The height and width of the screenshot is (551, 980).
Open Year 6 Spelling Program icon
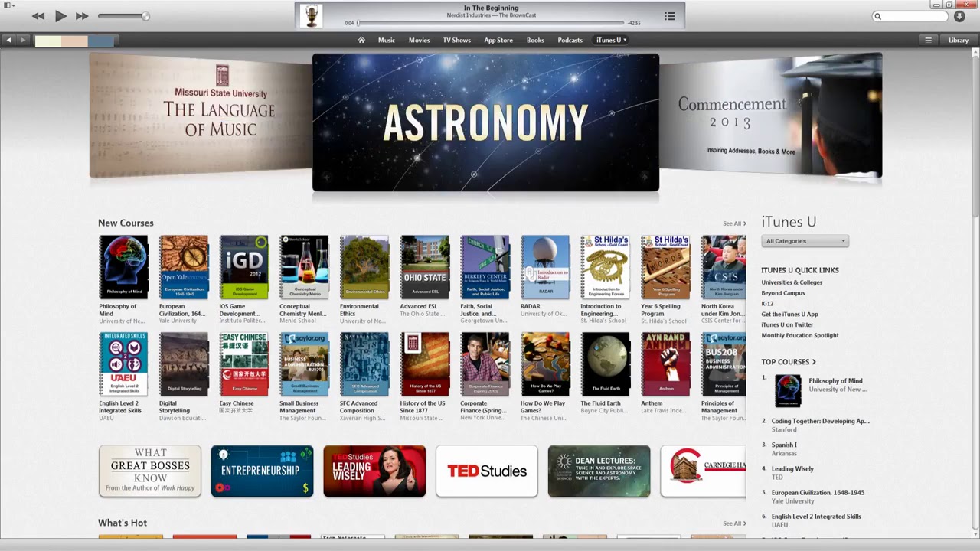(x=665, y=267)
